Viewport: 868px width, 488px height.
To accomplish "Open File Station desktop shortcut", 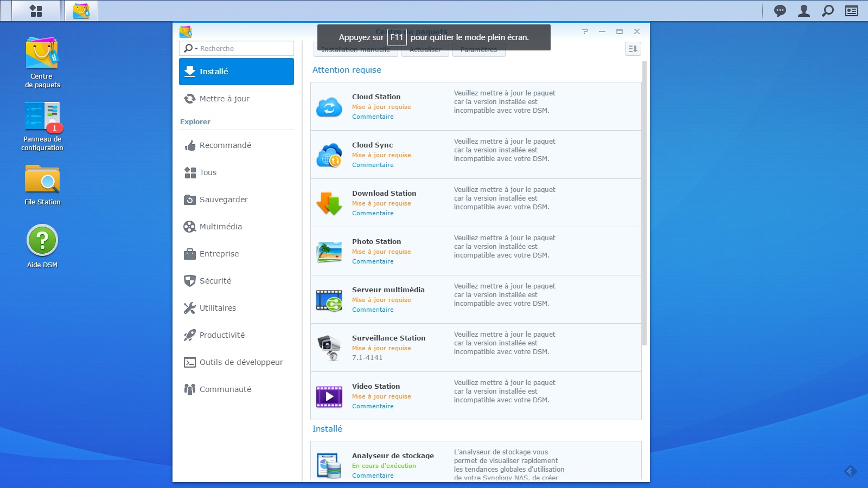I will pos(42,185).
